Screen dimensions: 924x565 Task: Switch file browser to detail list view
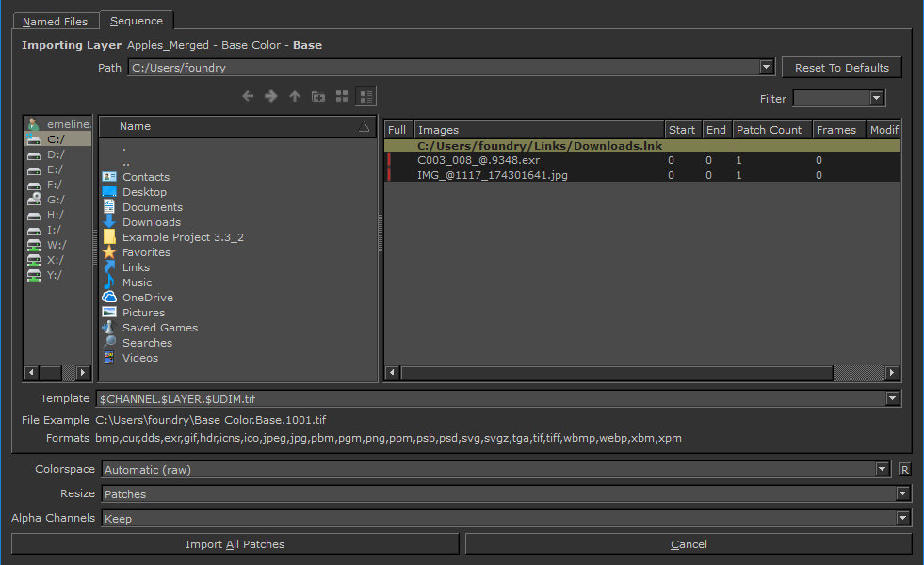tap(366, 96)
